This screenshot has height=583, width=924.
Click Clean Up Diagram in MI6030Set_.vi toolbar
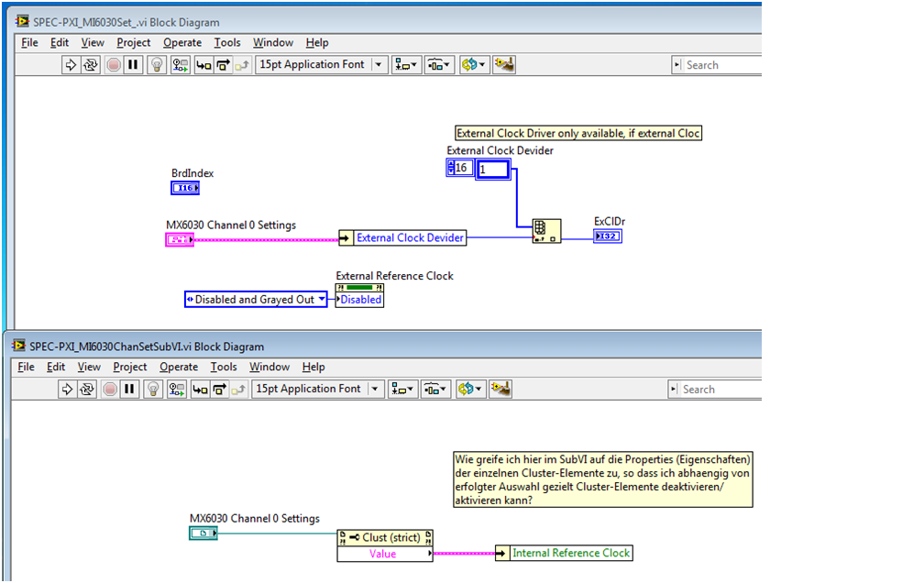pyautogui.click(x=504, y=65)
